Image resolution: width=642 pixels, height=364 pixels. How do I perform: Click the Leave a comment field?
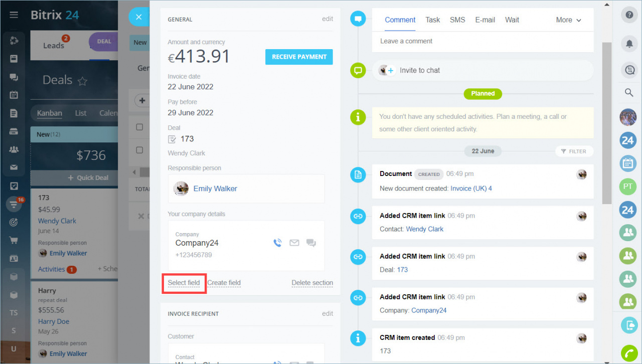(x=483, y=41)
